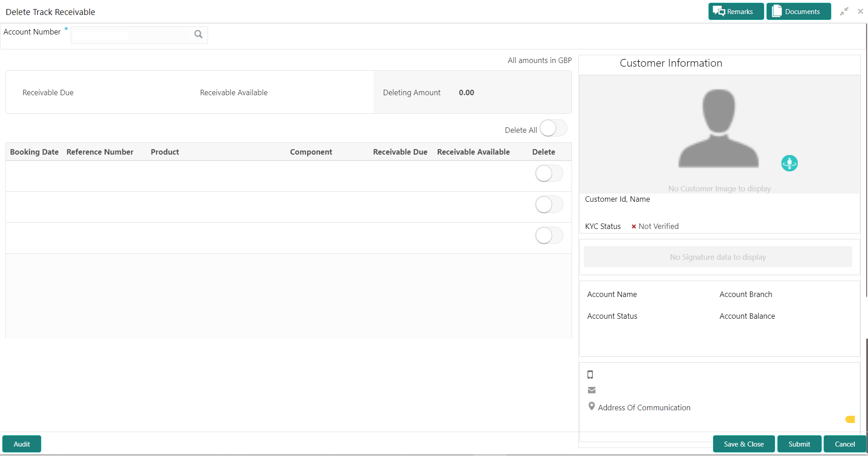The height and width of the screenshot is (457, 868).
Task: Submit the delete receivable form
Action: click(x=799, y=444)
